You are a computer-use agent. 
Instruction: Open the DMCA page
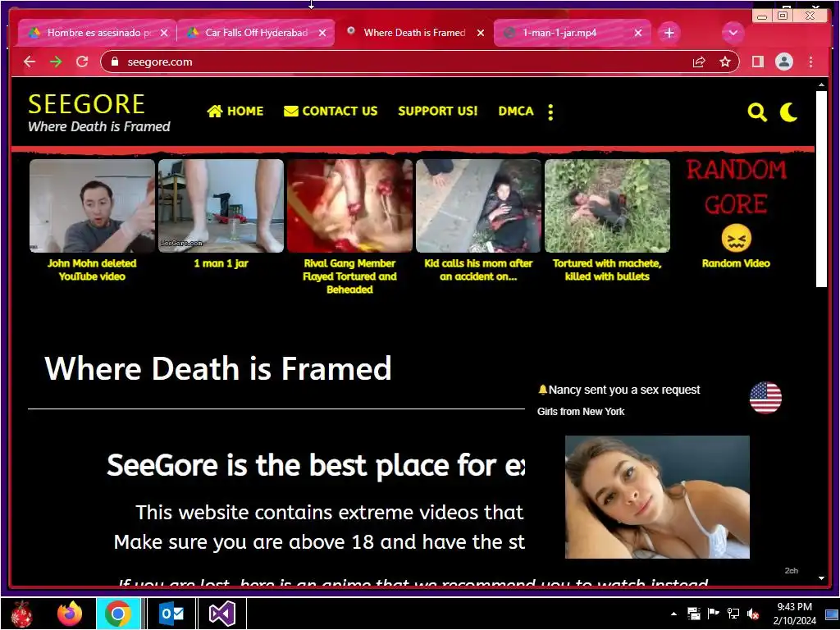coord(516,111)
